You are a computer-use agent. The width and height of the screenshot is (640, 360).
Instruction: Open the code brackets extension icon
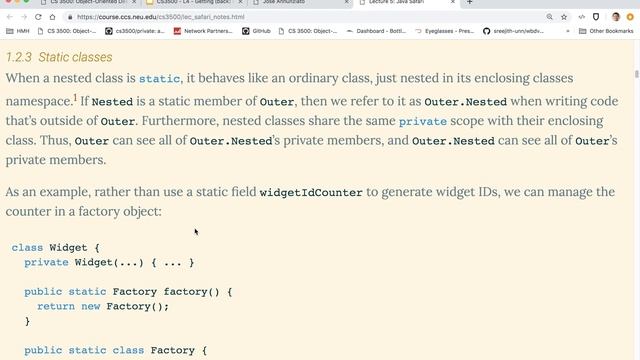[582, 17]
